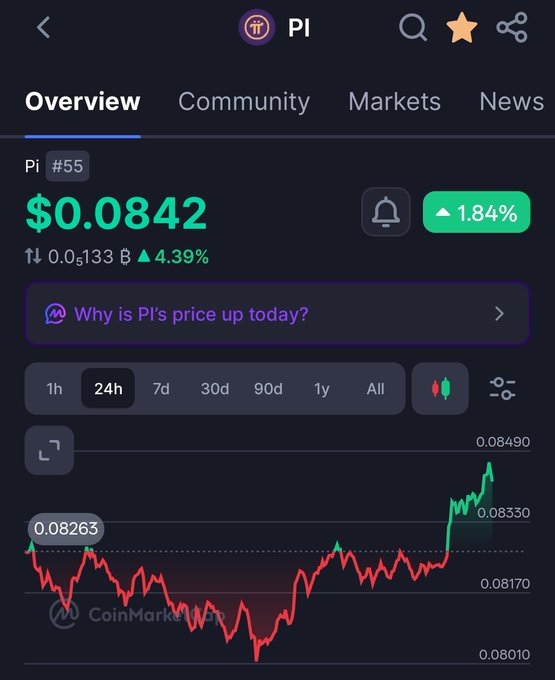
Task: Pick the 90d time range
Action: tap(268, 389)
